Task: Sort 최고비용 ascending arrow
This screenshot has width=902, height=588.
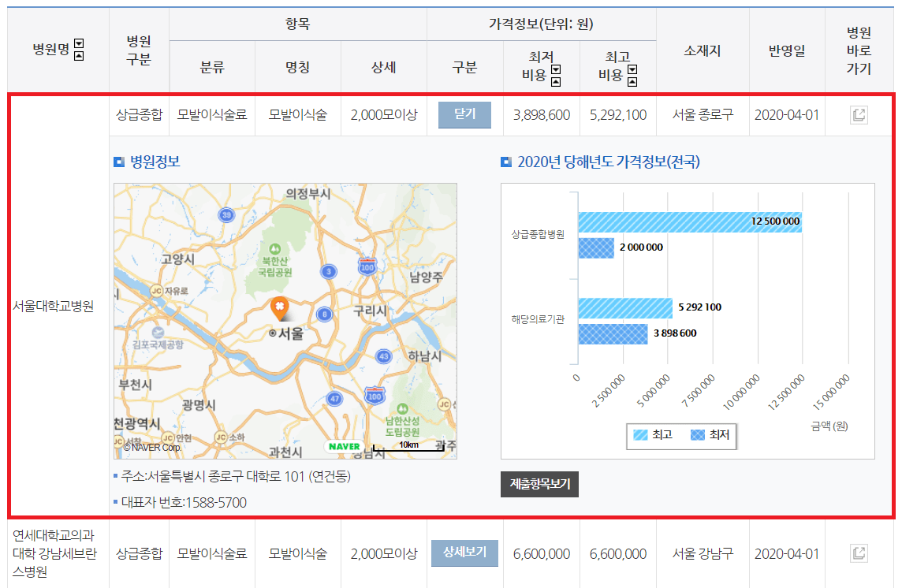Action: point(632,82)
